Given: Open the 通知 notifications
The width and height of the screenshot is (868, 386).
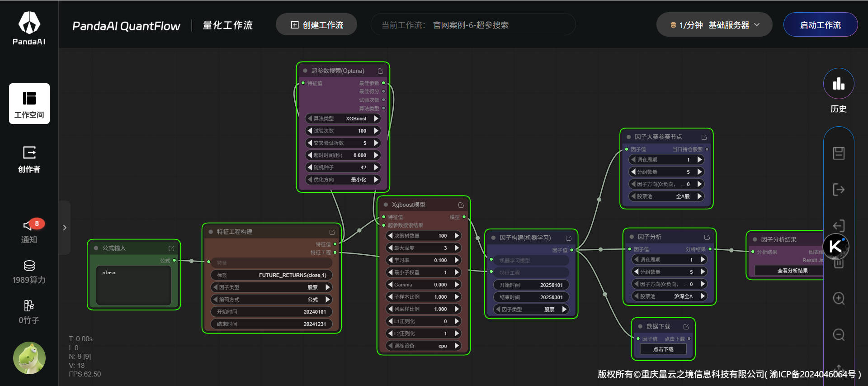Looking at the screenshot, I should pos(29,231).
